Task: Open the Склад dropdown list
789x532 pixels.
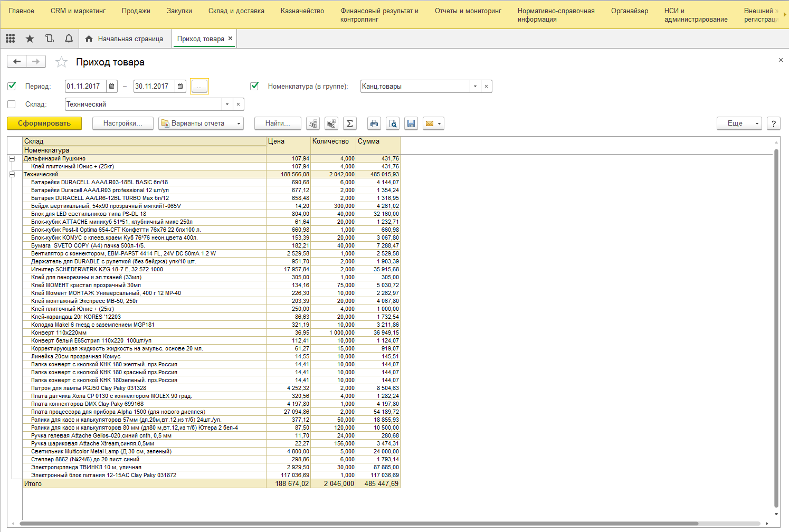Action: click(x=227, y=104)
